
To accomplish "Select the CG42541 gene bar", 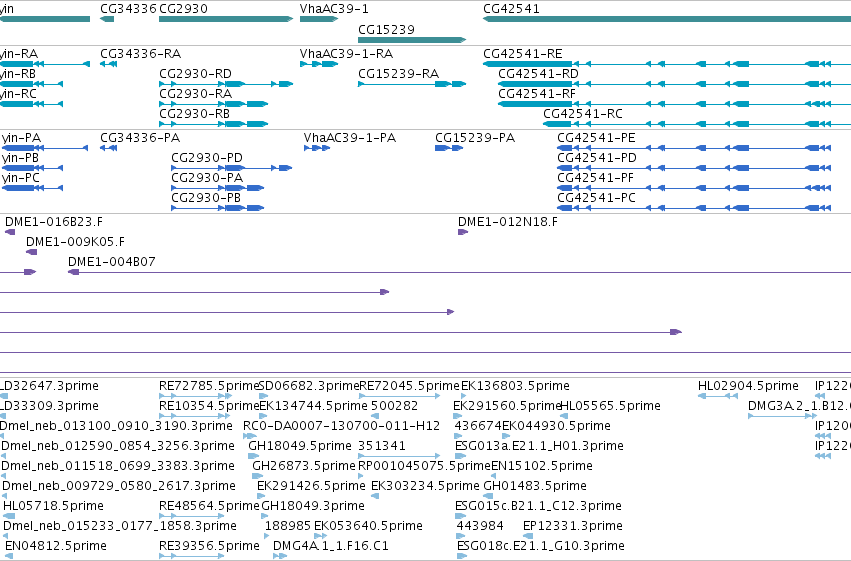I will tap(667, 19).
